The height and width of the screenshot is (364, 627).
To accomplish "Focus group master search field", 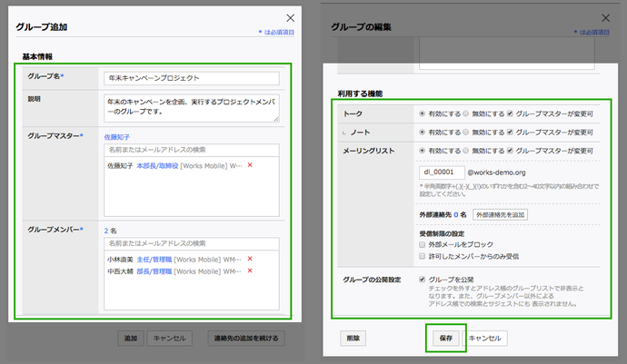I will (x=192, y=150).
